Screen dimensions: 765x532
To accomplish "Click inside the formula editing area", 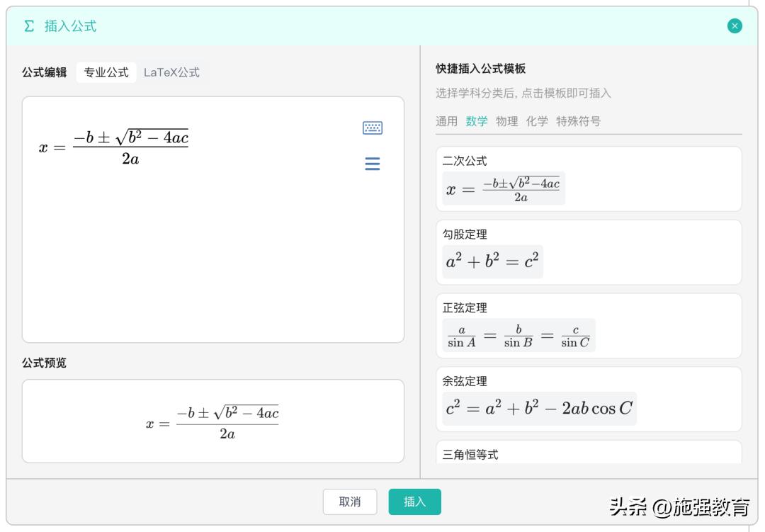I will (x=212, y=220).
